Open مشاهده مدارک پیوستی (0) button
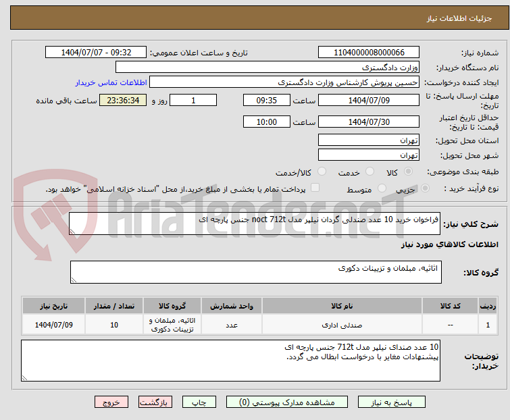 tap(287, 402)
